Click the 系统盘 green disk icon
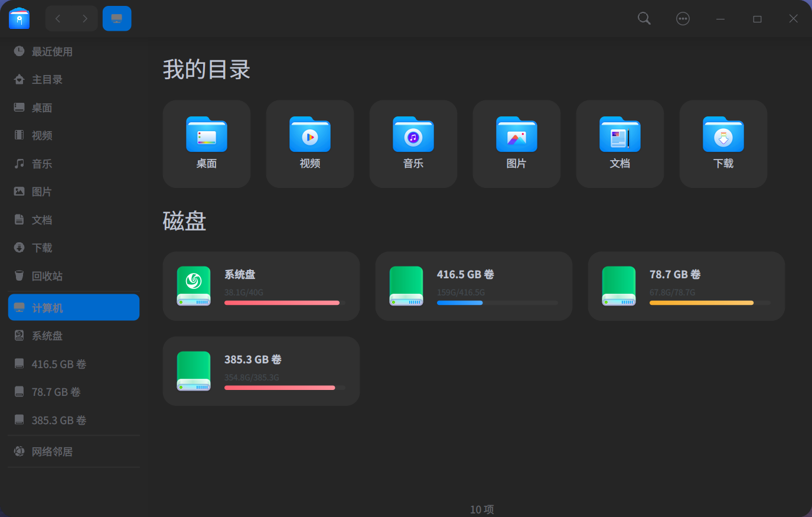The width and height of the screenshot is (812, 517). pos(194,286)
